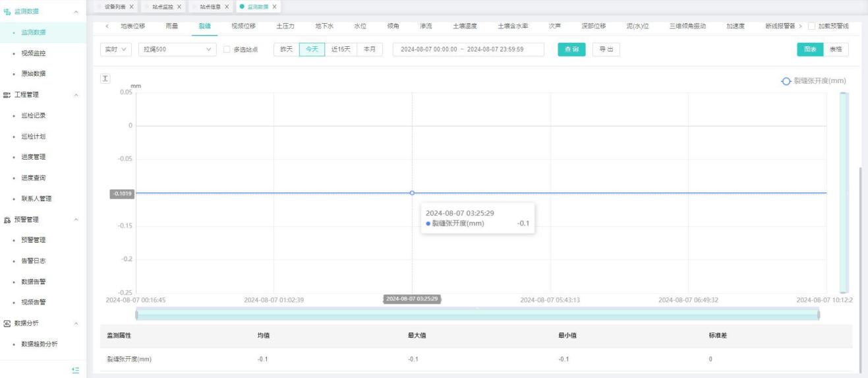868x378 pixels.
Task: Enable the 多选站点 checkbox
Action: 227,49
